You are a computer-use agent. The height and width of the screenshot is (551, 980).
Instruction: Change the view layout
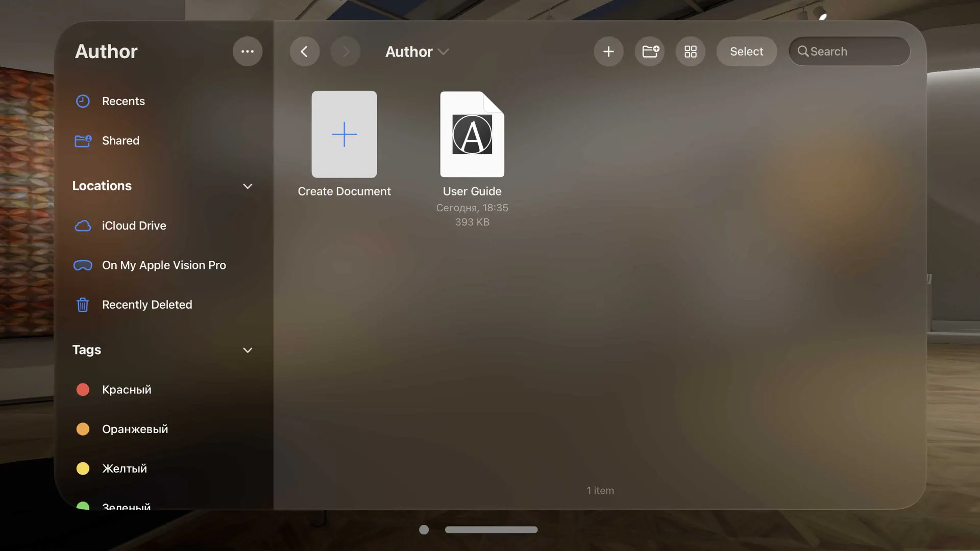(690, 51)
